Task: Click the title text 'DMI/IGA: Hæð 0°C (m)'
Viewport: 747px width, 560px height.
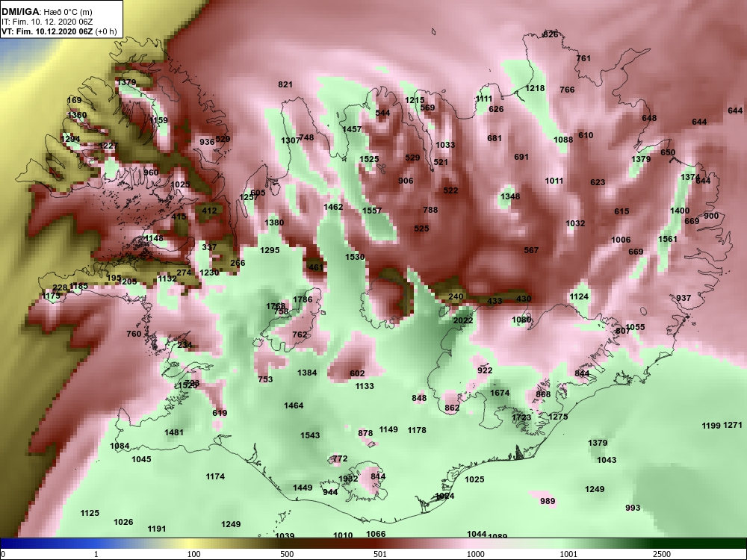Action: [46, 12]
